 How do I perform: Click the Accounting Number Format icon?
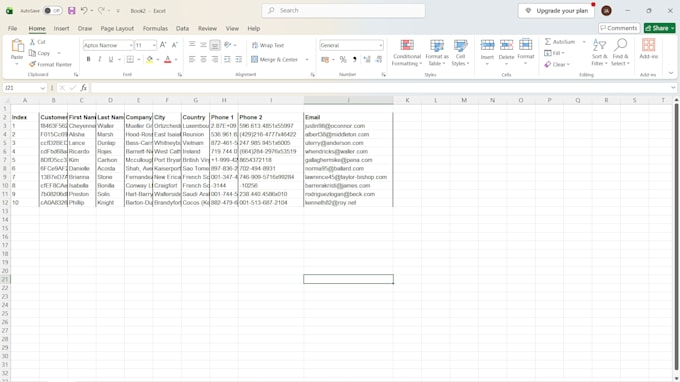[x=325, y=59]
